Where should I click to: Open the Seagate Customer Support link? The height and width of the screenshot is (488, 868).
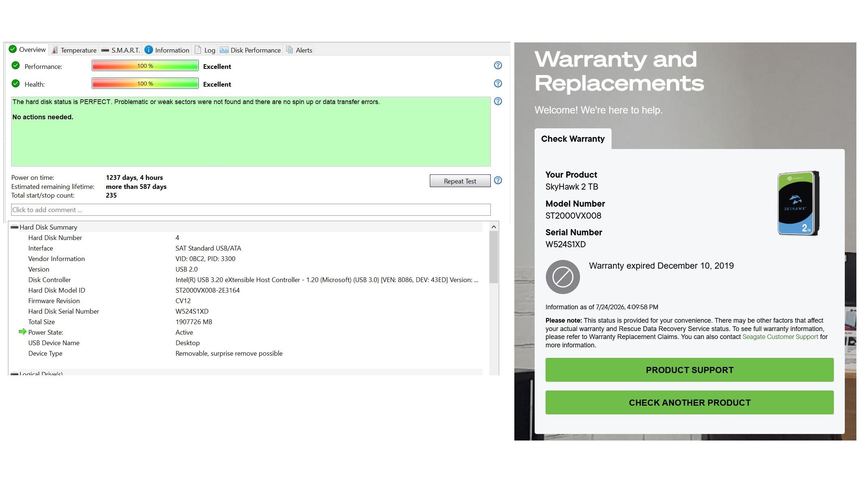(x=780, y=337)
